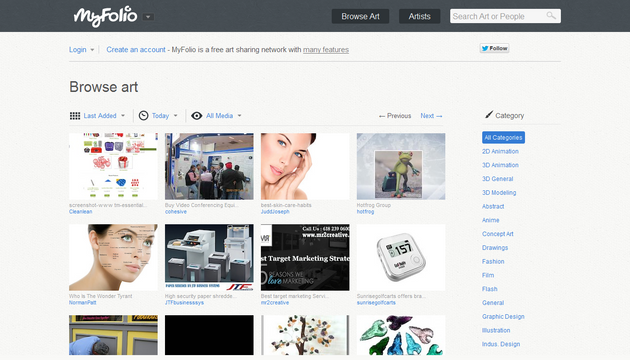Screen dimensions: 630x360
Task: Select the Flash category
Action: click(x=490, y=289)
